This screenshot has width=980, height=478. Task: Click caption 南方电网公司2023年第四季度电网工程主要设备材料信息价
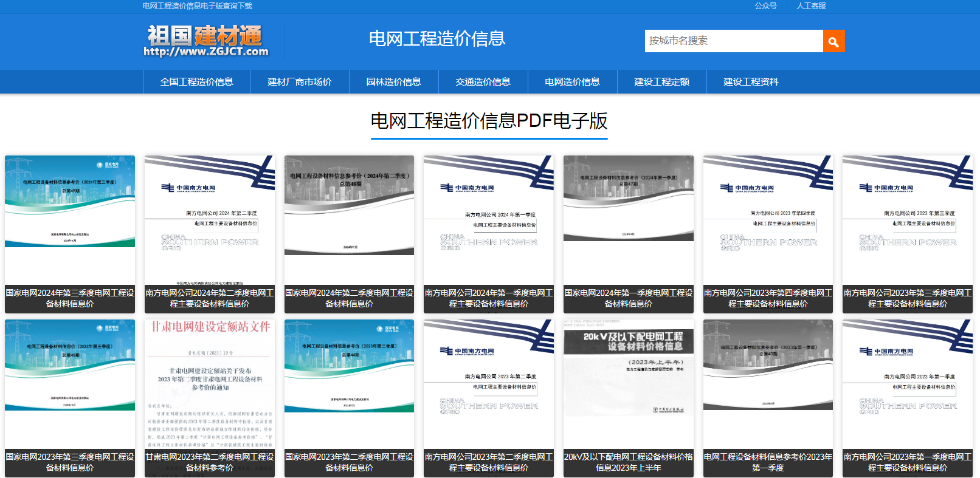click(768, 299)
